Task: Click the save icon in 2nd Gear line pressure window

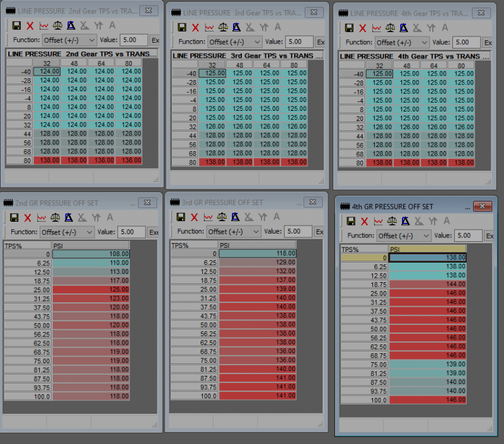Action: [x=15, y=26]
